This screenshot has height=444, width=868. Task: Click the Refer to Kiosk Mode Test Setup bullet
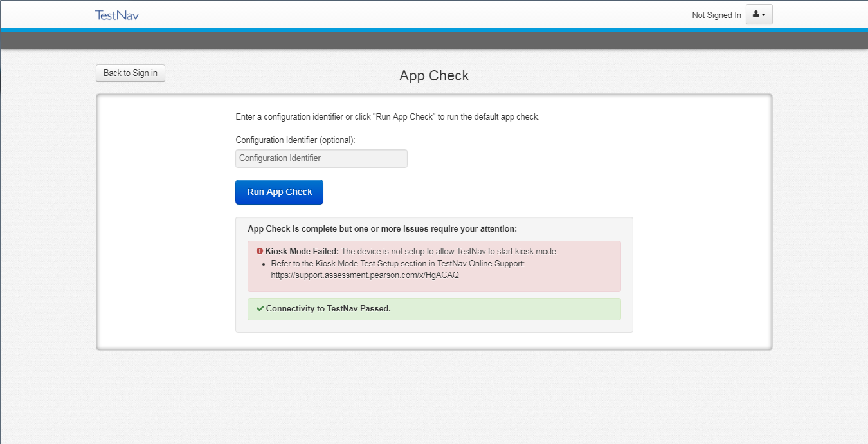click(397, 263)
